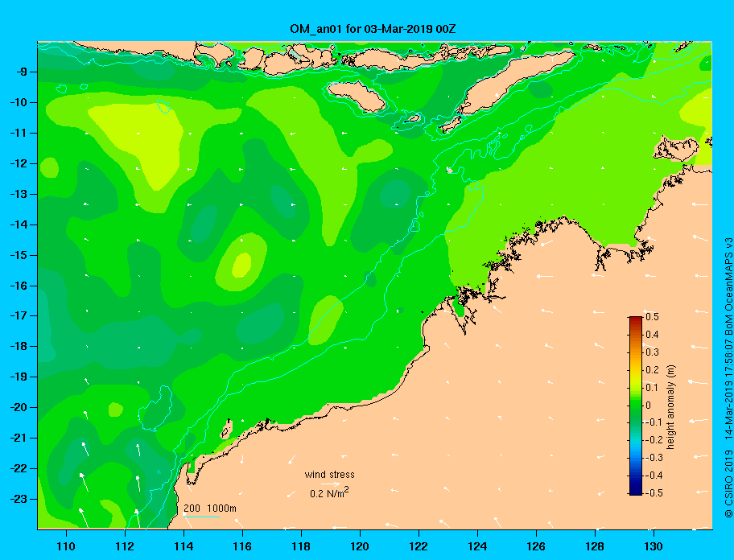The width and height of the screenshot is (734, 560).
Task: Click the -17 latitude axis label
Action: [x=19, y=315]
